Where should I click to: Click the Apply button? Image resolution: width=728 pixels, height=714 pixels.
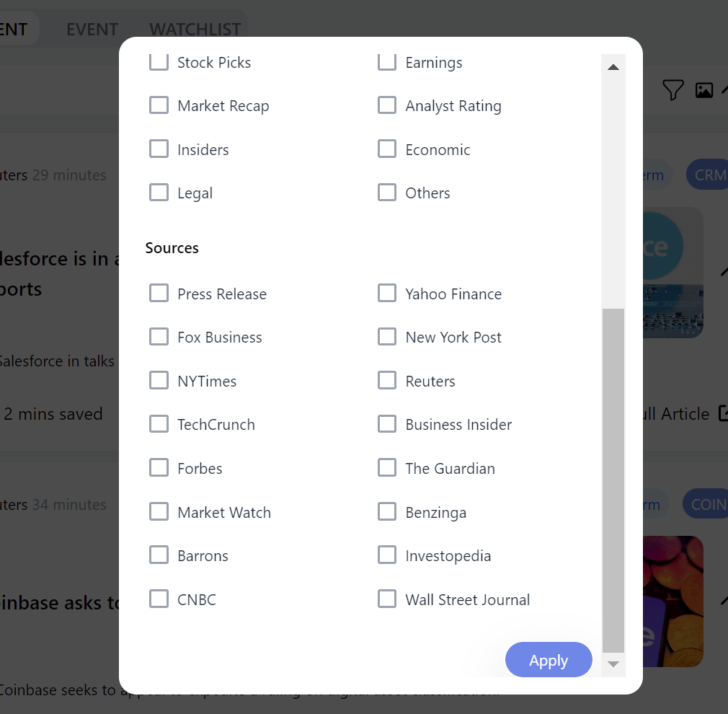click(549, 660)
